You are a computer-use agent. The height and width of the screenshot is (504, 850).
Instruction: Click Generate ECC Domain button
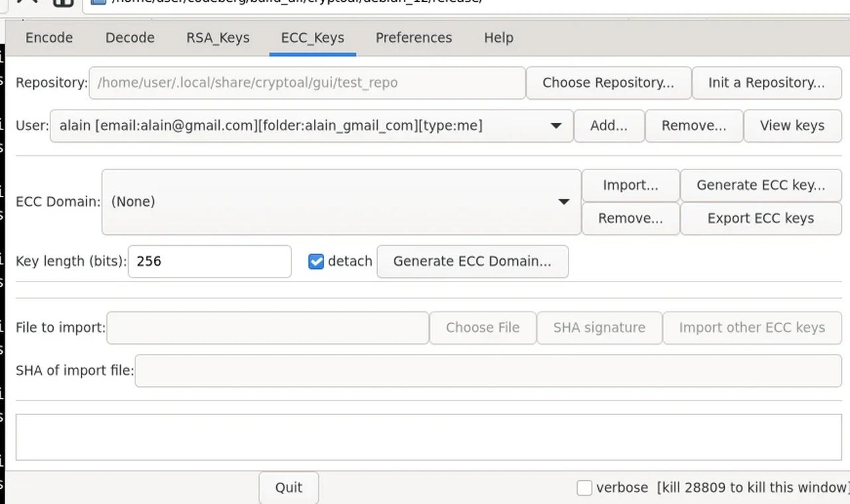click(472, 261)
